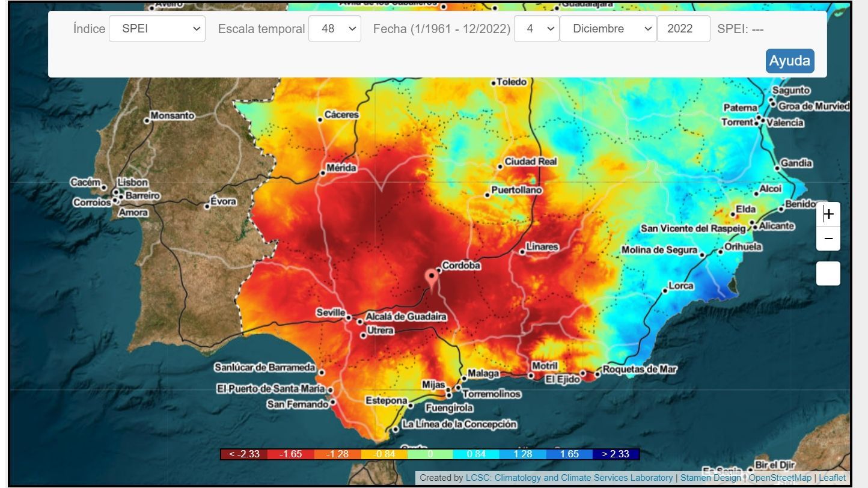868x488 pixels.
Task: Open the Leaflet attribution link
Action: [x=832, y=478]
